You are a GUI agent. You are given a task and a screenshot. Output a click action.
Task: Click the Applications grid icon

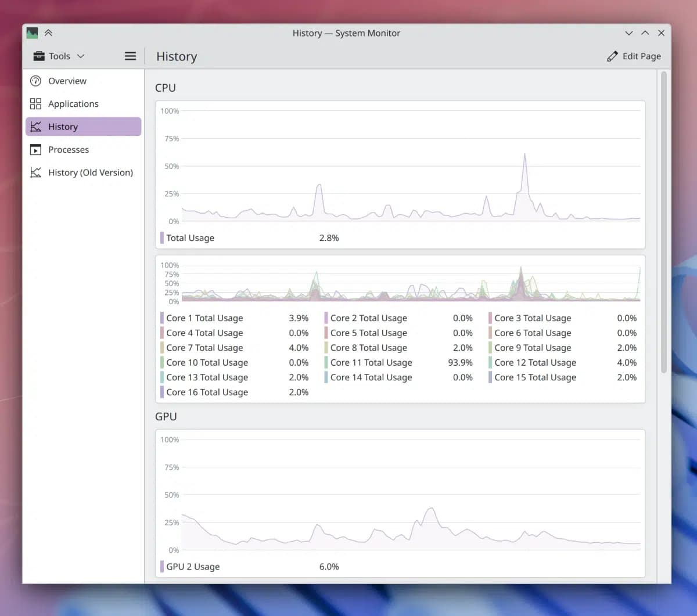point(35,104)
